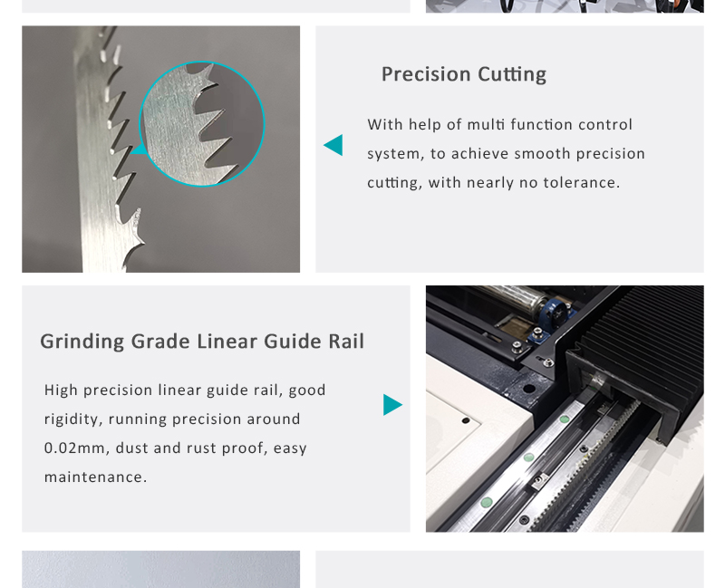Click the paragraph about 0.02mm running precision
The image size is (725, 588).
(185, 433)
